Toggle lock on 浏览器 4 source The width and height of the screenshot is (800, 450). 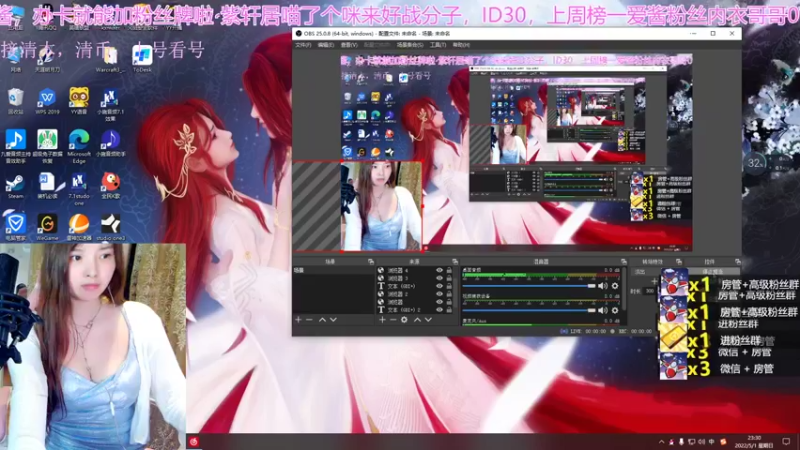[x=449, y=270]
